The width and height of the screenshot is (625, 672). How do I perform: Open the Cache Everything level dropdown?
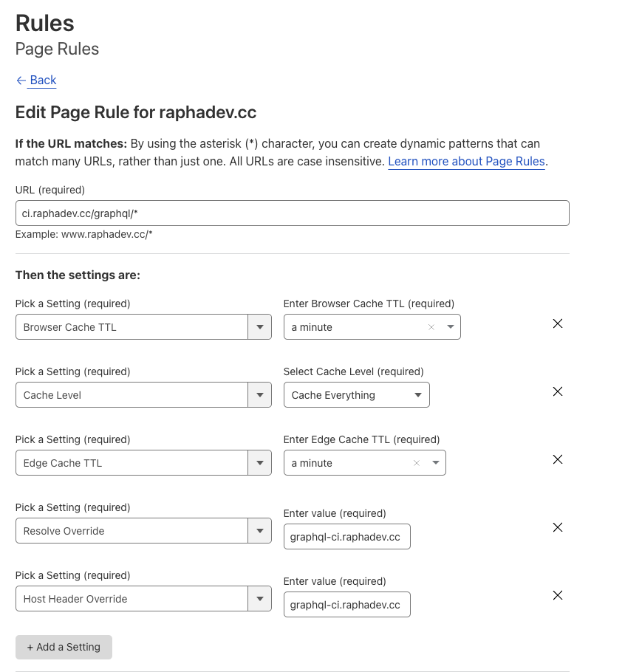[x=356, y=395]
